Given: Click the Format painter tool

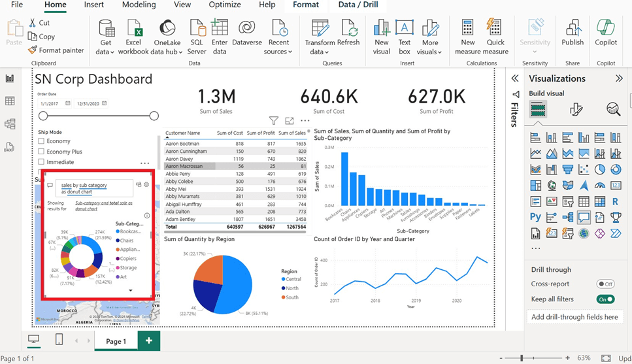Looking at the screenshot, I should [56, 50].
